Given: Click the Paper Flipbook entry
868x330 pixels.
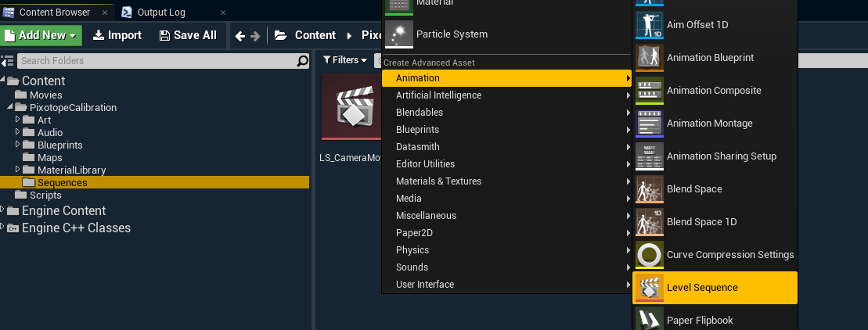Looking at the screenshot, I should point(700,320).
